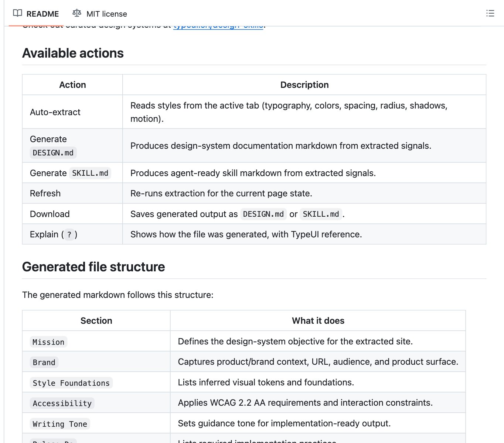Screen dimensions: 504x443
Task: Switch to the README tab
Action: (x=36, y=14)
